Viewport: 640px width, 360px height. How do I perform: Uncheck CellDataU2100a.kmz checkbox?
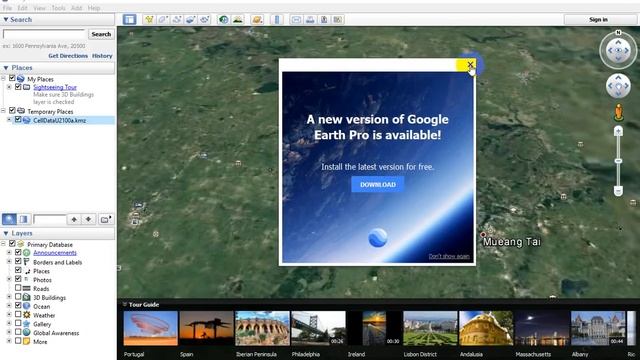point(18,120)
